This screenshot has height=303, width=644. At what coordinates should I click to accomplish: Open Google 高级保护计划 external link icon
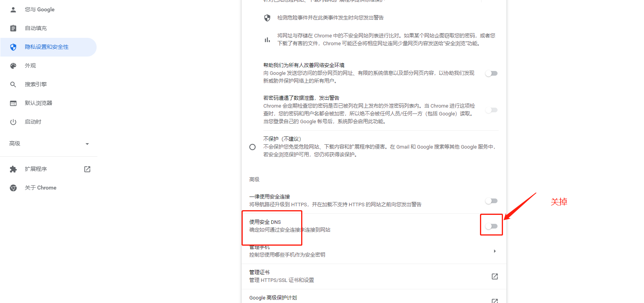pos(495,301)
